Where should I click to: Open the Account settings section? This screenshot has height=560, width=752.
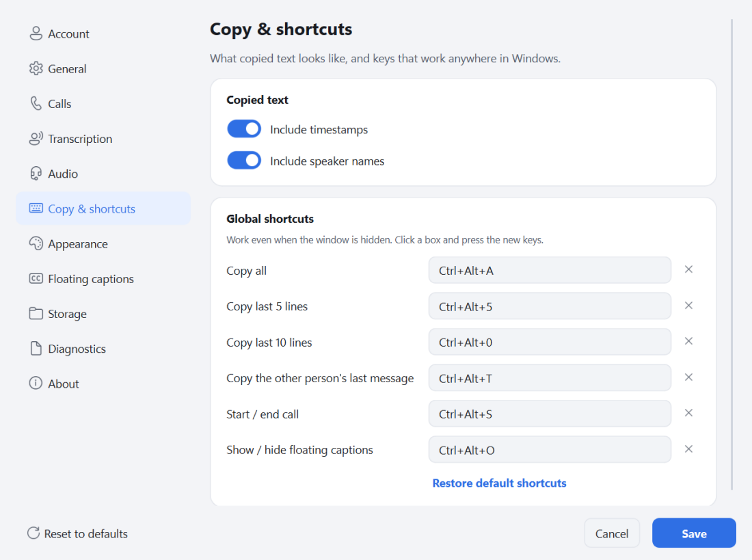click(103, 34)
